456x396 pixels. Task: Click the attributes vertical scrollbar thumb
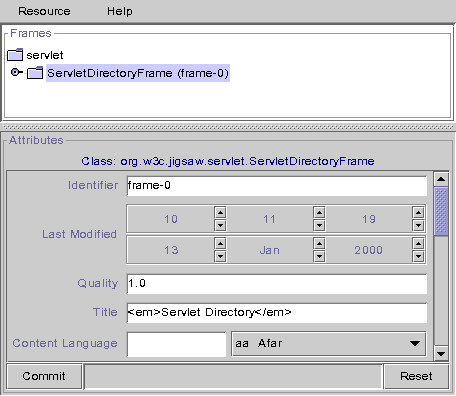coord(441,211)
